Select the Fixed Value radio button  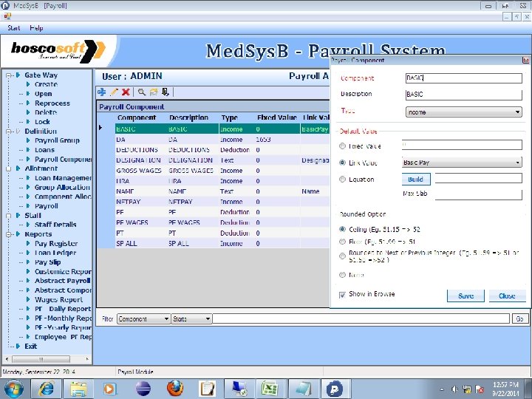coord(342,146)
